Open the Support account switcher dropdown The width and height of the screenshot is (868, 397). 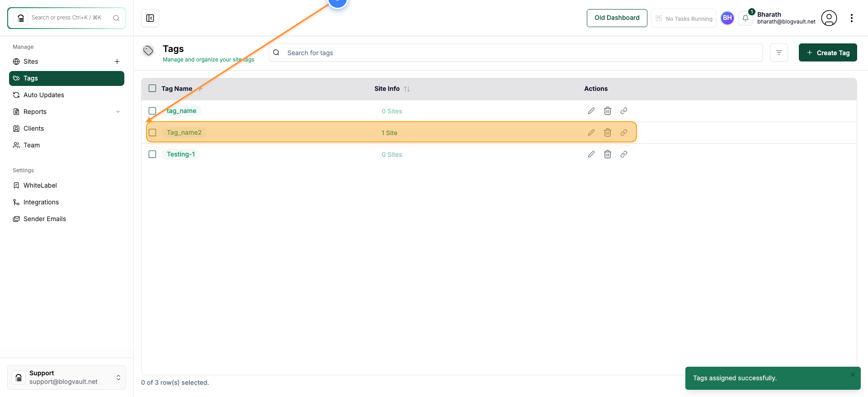click(x=66, y=378)
